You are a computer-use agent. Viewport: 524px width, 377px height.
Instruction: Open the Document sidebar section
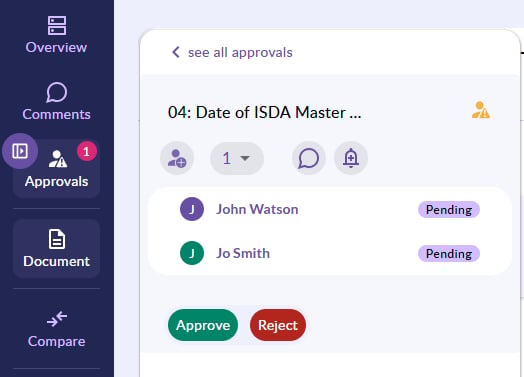56,248
